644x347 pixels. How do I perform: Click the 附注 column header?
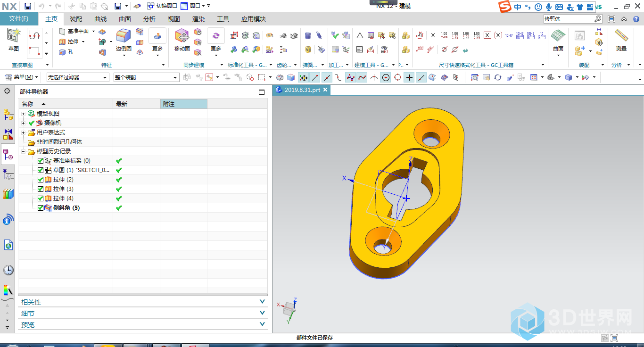coord(183,104)
